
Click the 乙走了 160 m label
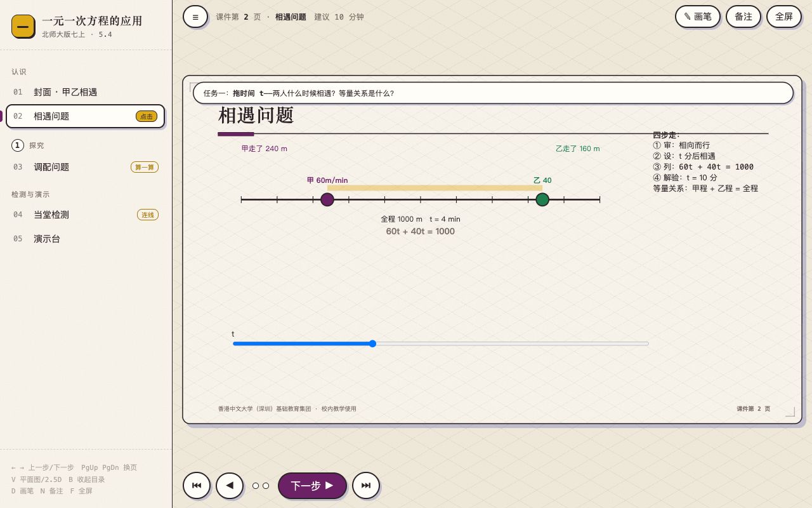click(578, 149)
